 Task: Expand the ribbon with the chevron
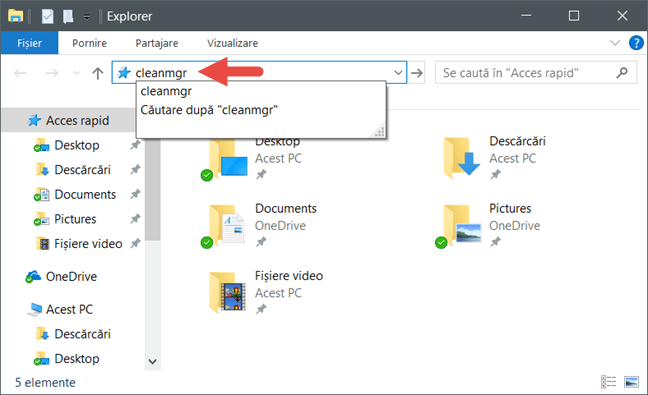615,43
